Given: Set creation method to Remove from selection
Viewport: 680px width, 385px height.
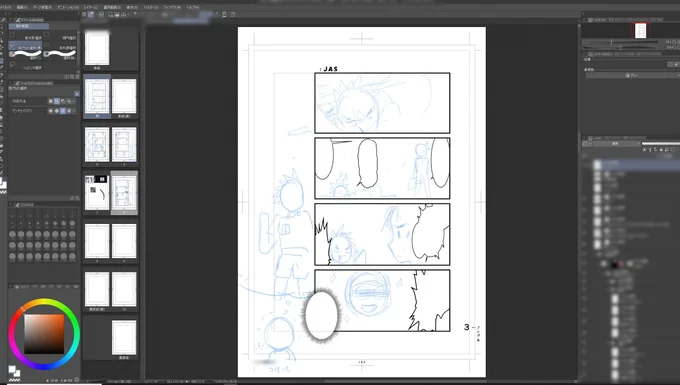Looking at the screenshot, I should tap(63, 101).
